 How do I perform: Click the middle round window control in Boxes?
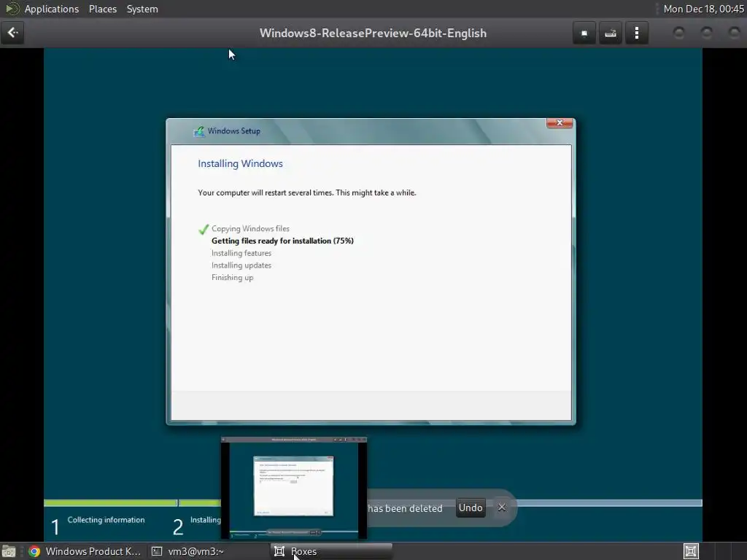click(706, 33)
